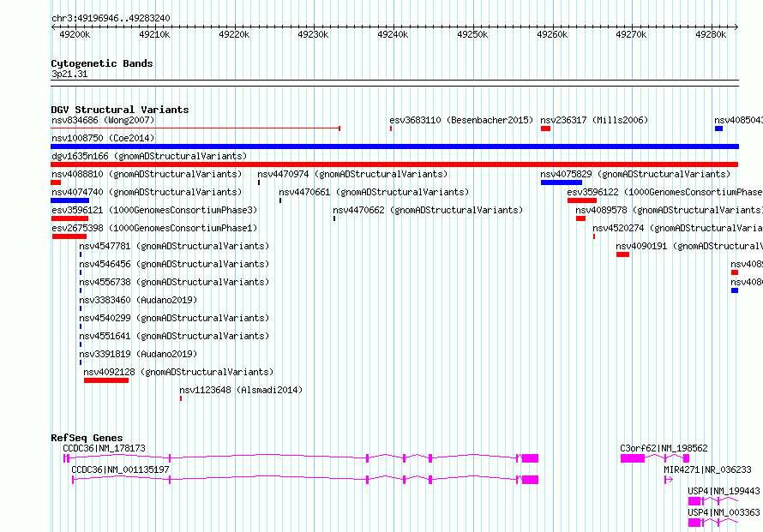The height and width of the screenshot is (532, 763).
Task: Open nsv4556738 variant label
Action: tap(174, 282)
